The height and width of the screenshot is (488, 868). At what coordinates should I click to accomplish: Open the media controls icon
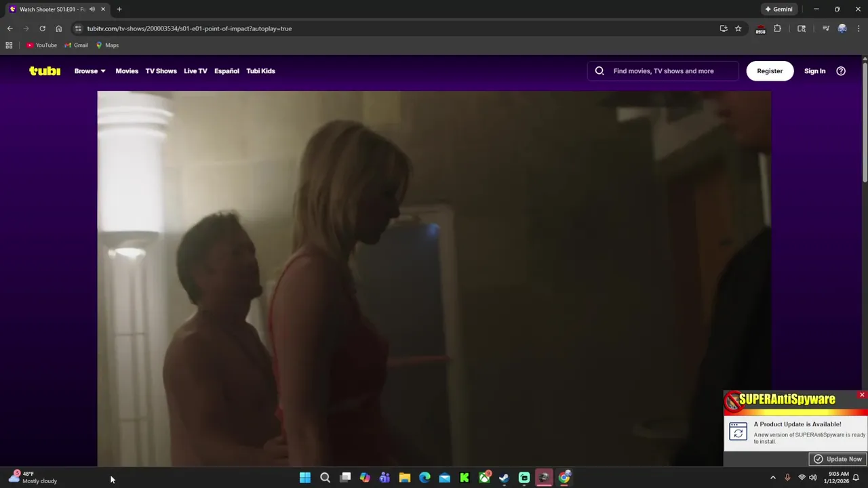tap(825, 28)
